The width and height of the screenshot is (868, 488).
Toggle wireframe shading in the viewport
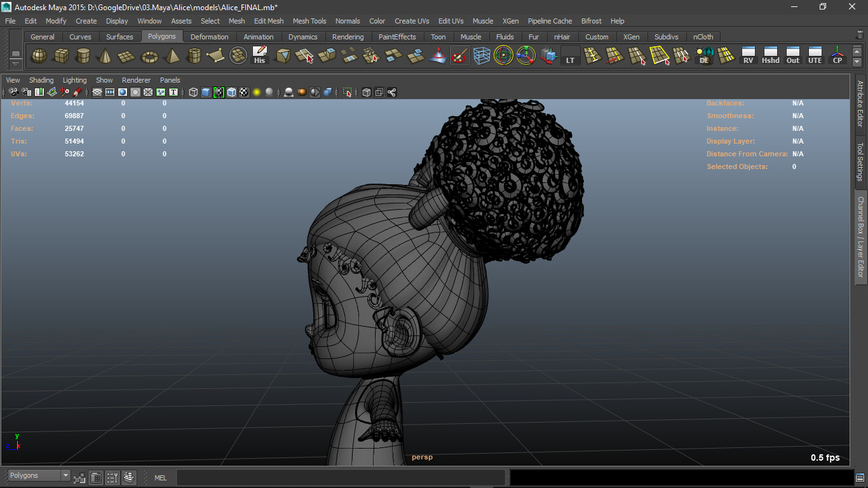(193, 92)
